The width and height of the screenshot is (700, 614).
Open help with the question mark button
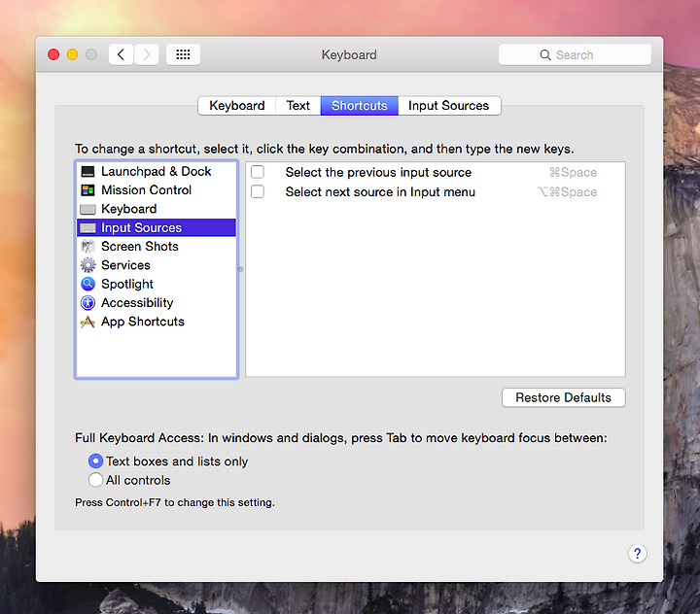[637, 554]
